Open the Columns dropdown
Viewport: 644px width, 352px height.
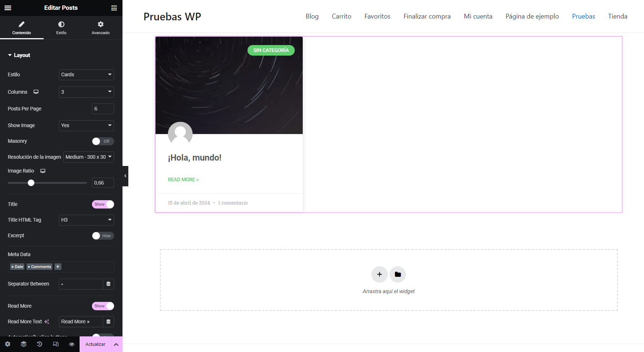[x=86, y=92]
